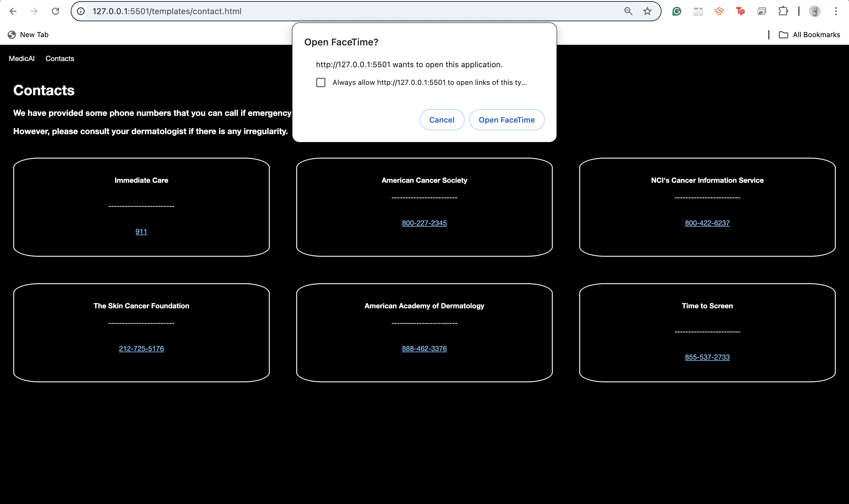
Task: Click American Cancer Society number 800-227-2345
Action: (x=424, y=223)
